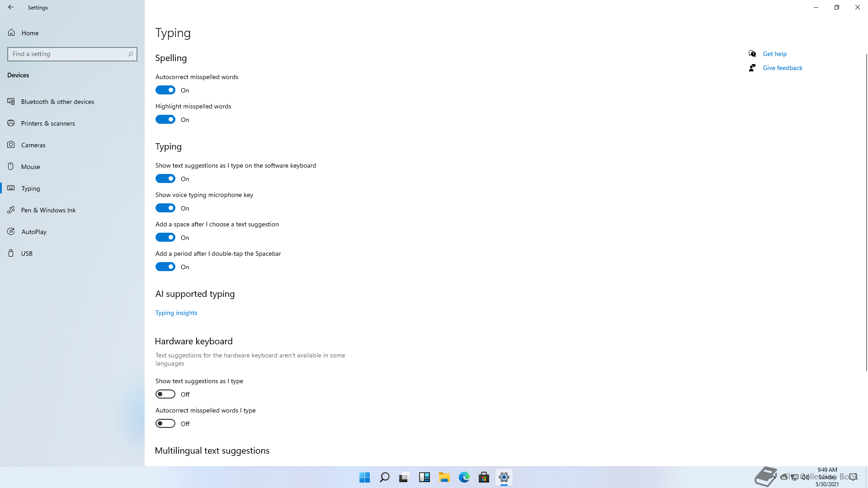Viewport: 868px width, 488px height.
Task: Turn off Highlight misspelled words
Action: pos(165,119)
